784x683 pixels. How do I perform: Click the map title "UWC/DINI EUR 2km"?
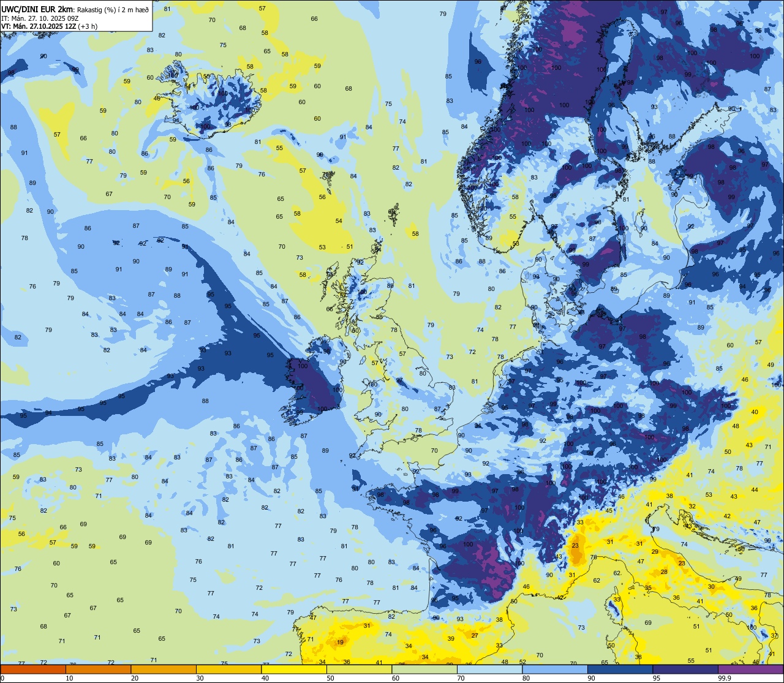coord(37,9)
